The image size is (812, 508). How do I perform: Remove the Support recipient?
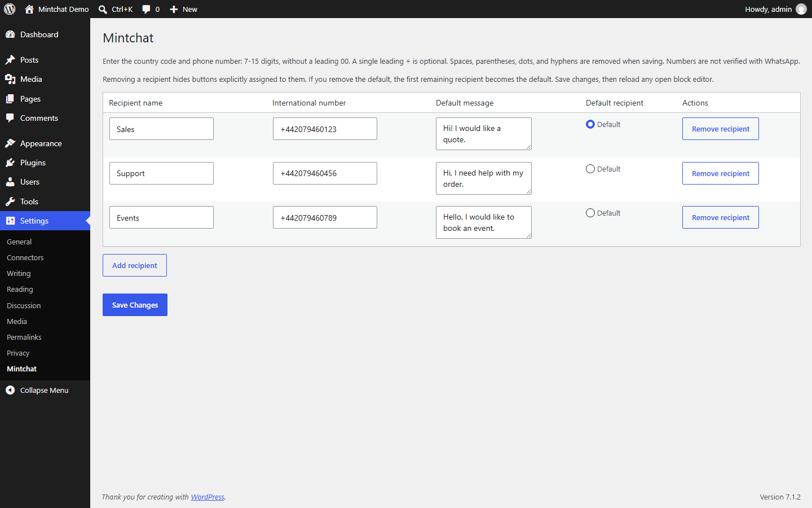click(x=721, y=173)
